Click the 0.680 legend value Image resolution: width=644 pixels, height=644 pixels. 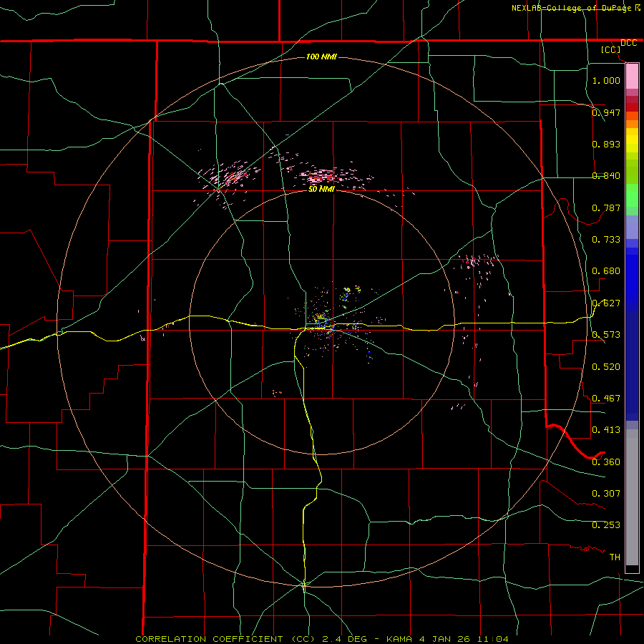[606, 270]
